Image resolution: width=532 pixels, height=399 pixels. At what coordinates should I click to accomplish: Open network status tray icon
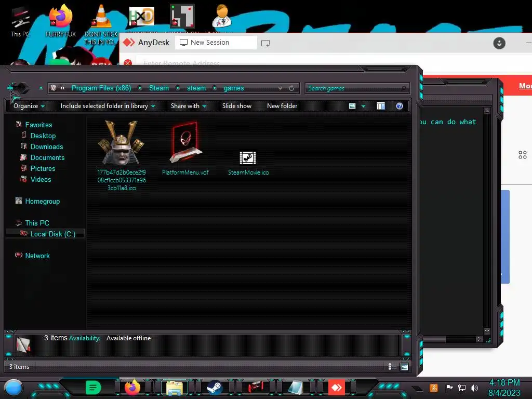tap(461, 388)
